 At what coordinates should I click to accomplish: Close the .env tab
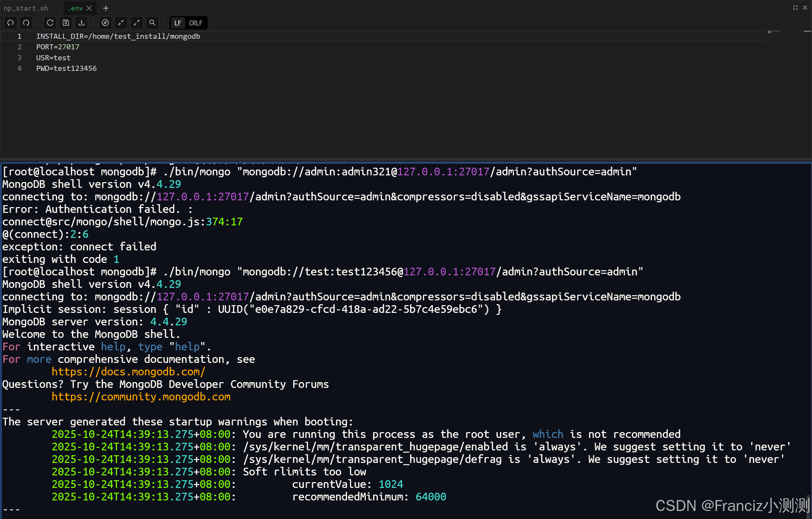pyautogui.click(x=89, y=8)
